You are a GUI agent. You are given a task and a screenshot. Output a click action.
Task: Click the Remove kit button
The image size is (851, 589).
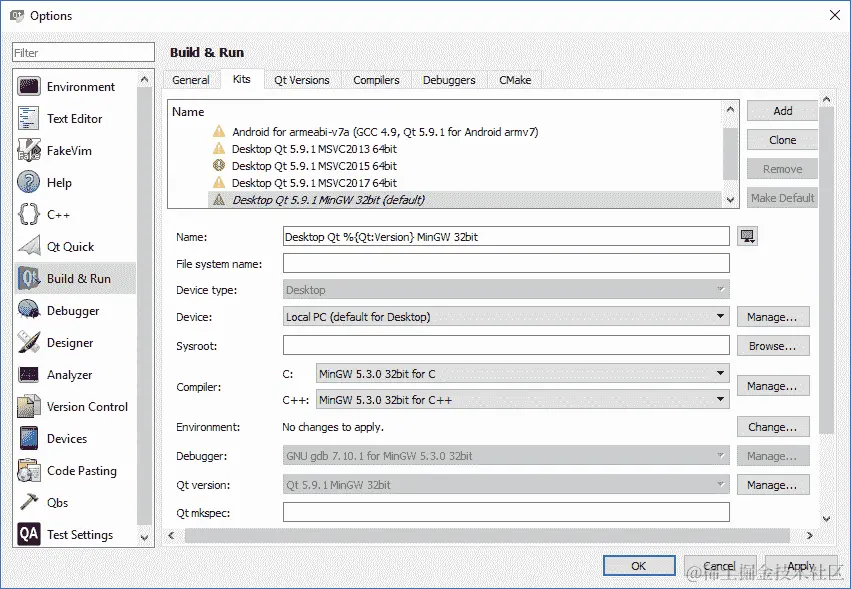(782, 169)
